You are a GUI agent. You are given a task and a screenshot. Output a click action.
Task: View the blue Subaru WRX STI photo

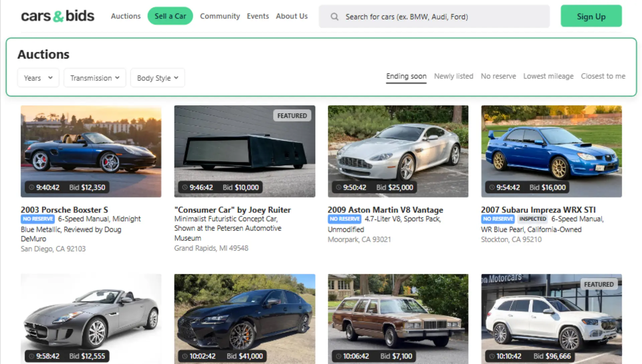551,151
